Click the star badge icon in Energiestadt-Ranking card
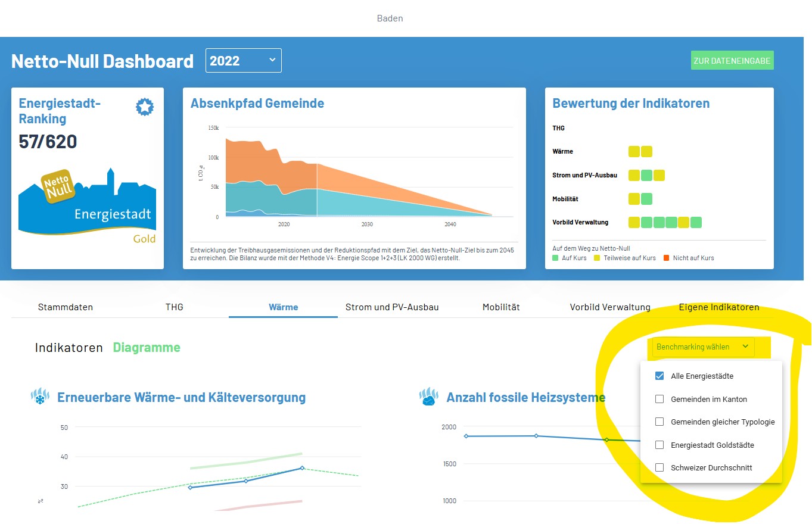Viewport: 812px width, 524px height. tap(145, 107)
